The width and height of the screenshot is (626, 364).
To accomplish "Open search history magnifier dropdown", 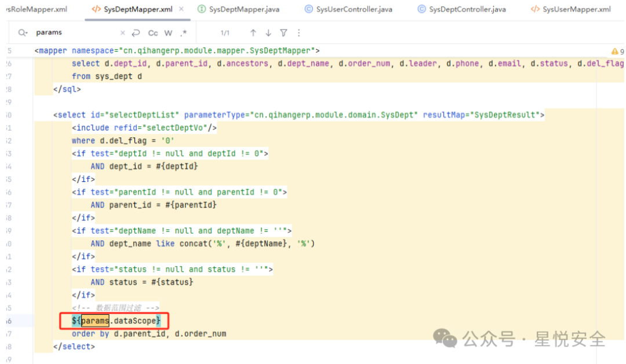I will (23, 32).
